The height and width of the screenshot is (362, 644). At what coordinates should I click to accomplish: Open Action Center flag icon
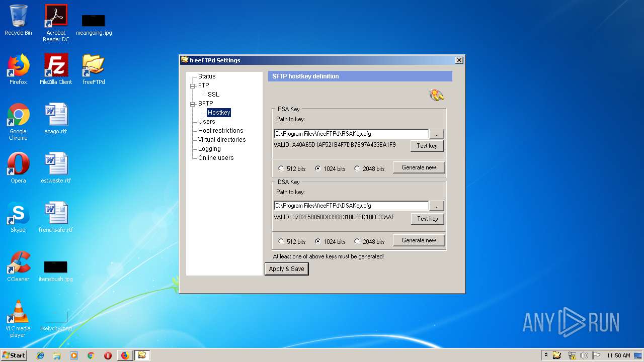tap(596, 355)
